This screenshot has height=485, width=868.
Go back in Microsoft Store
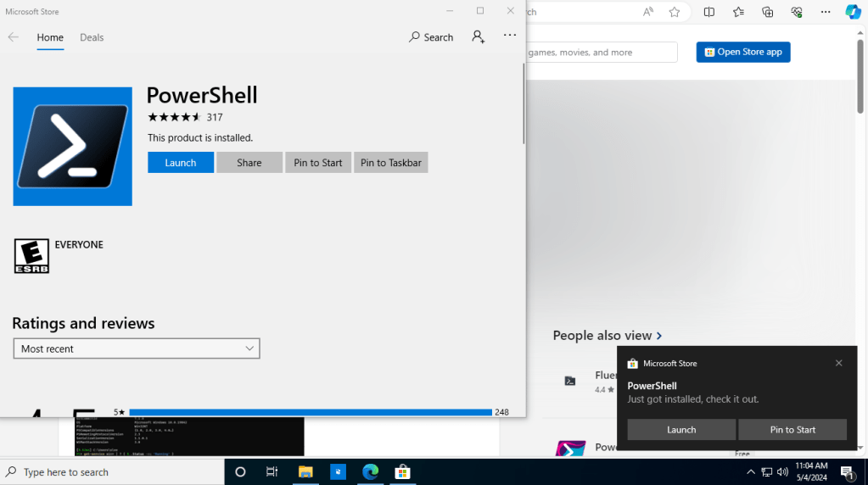[x=14, y=37]
